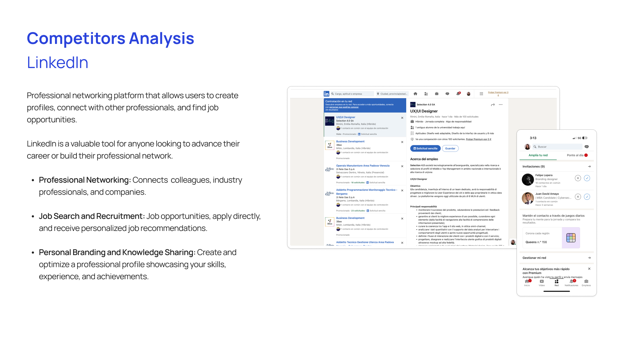Screen dimensions: 644x362
Task: Click share arrow on UX/UI Designer job detail
Action: [493, 105]
